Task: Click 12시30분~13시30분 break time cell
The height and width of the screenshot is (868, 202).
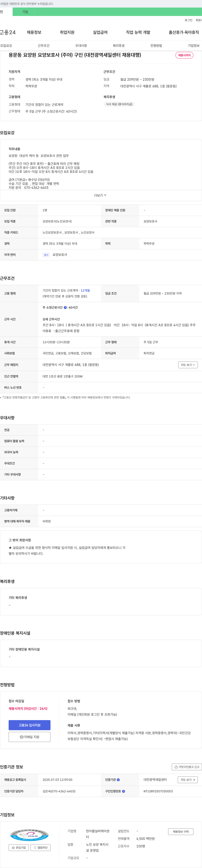Action: point(56,342)
